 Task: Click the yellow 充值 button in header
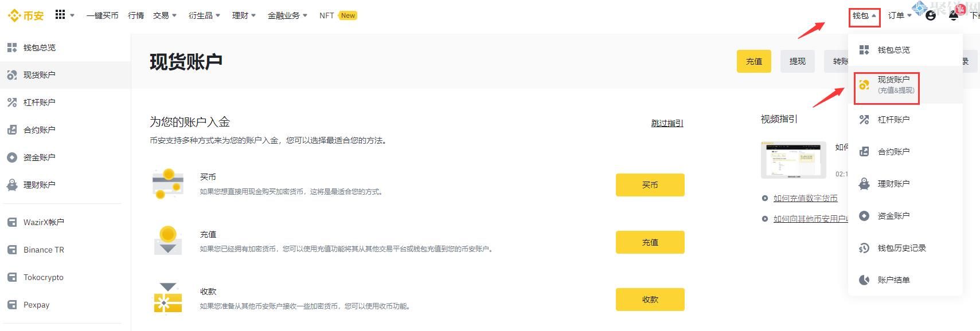(753, 61)
